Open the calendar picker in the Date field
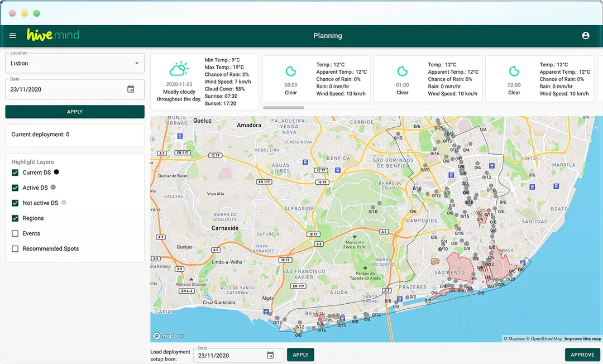The height and width of the screenshot is (364, 603). tap(131, 89)
